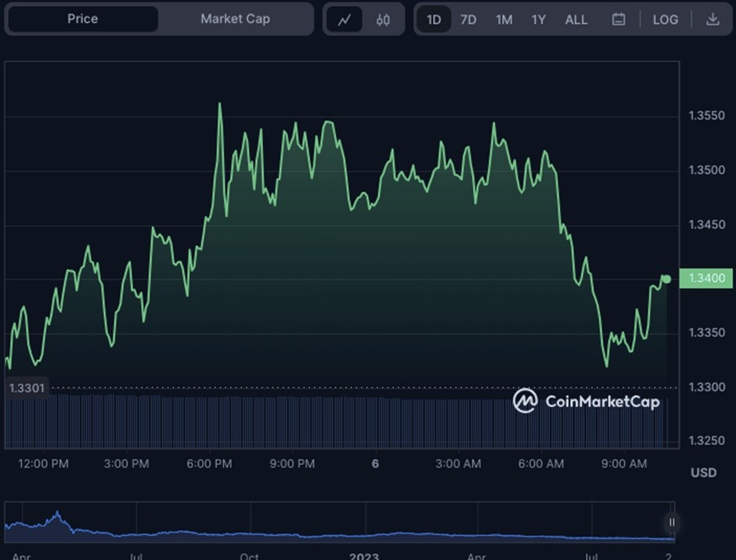This screenshot has height=560, width=736.
Task: Click the 3:00 PM time axis label
Action: point(126,464)
